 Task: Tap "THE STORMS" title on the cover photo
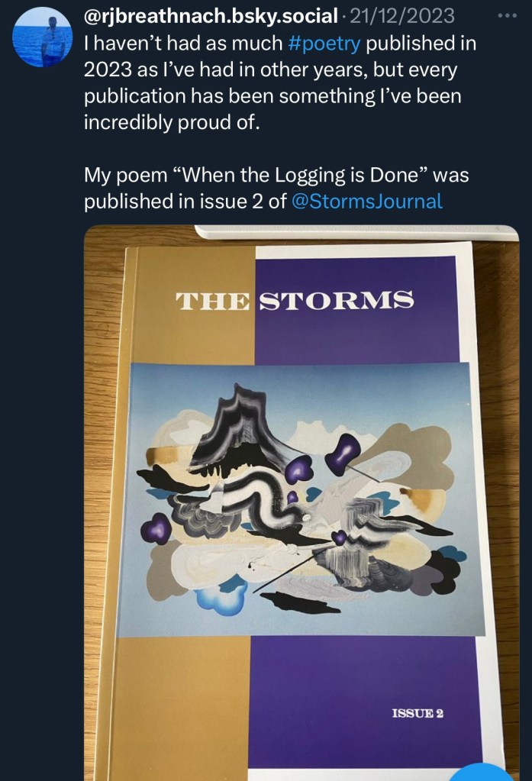295,301
